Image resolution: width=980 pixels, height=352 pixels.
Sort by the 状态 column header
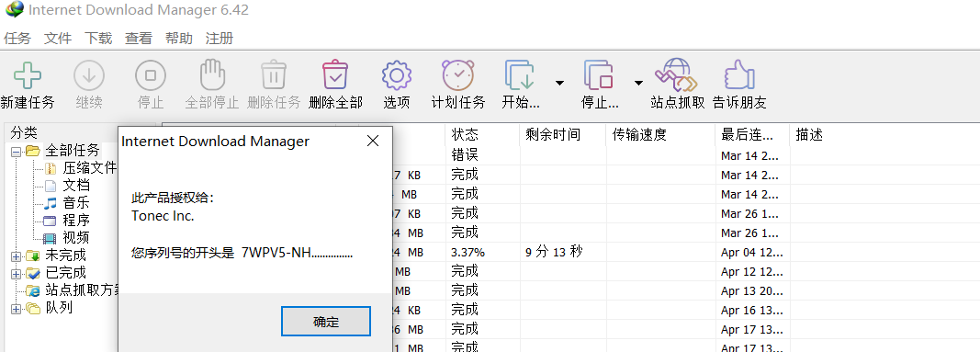482,134
